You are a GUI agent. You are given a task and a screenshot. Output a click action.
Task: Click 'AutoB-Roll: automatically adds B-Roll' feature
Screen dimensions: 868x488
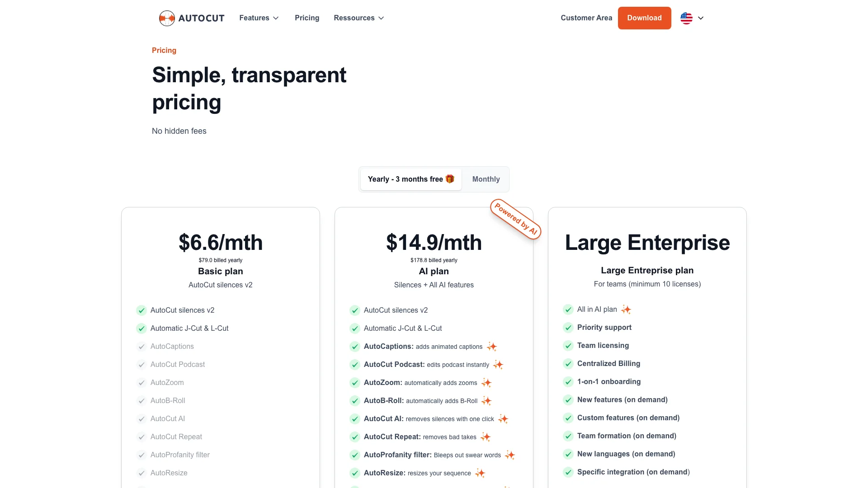[420, 401]
